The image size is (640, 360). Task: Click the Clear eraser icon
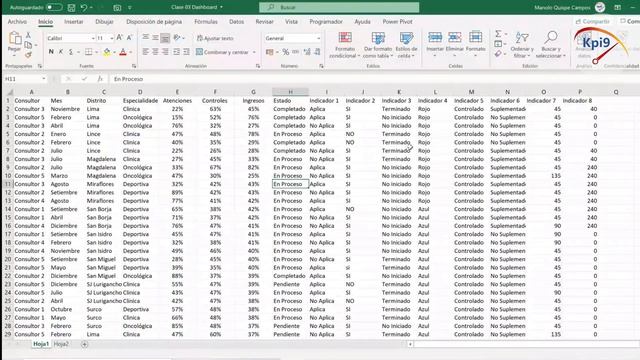tap(498, 54)
